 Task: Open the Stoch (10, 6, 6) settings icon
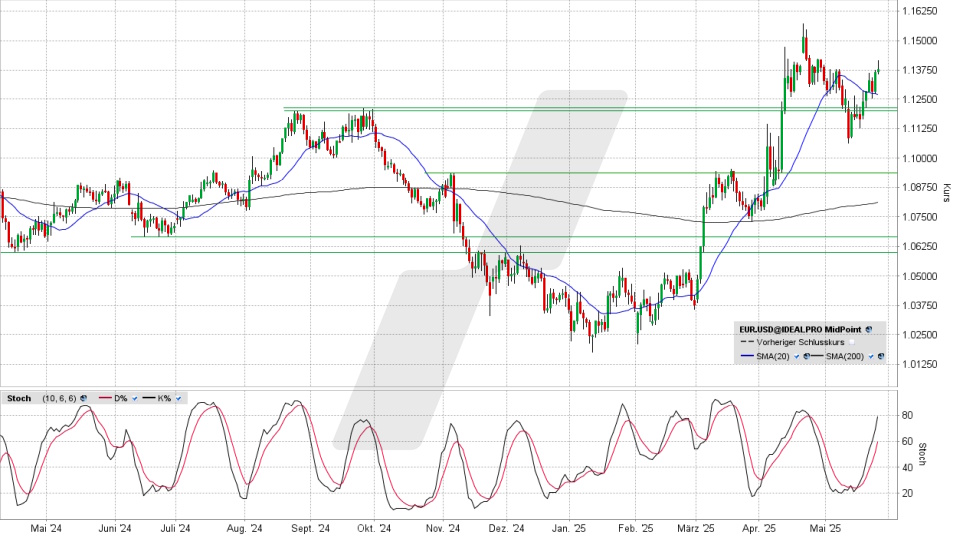(84, 398)
